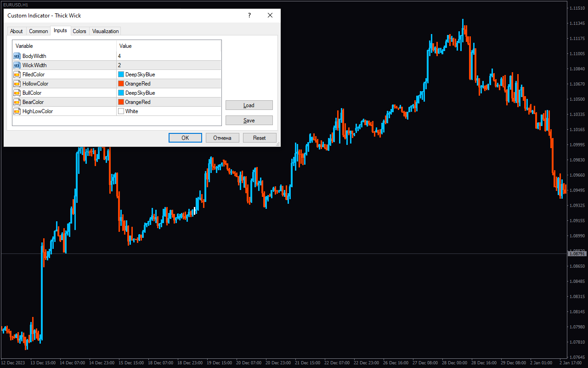Switch to the Common tab

[39, 31]
